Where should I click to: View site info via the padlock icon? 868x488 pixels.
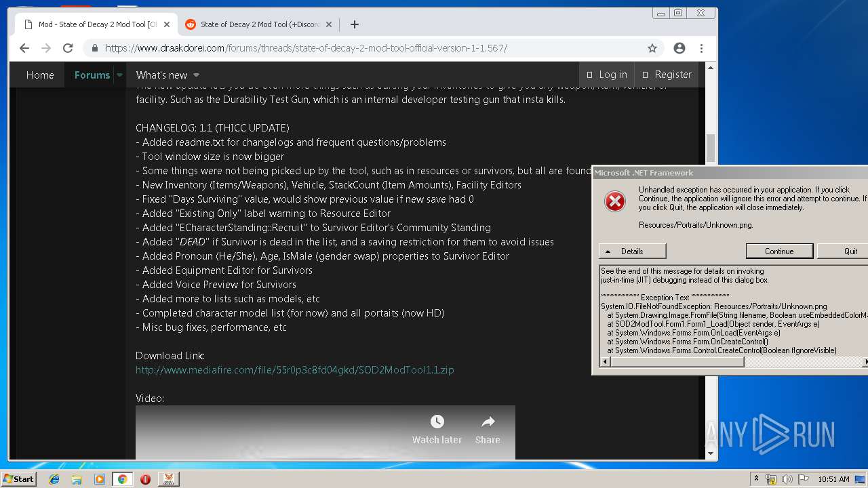[x=94, y=48]
